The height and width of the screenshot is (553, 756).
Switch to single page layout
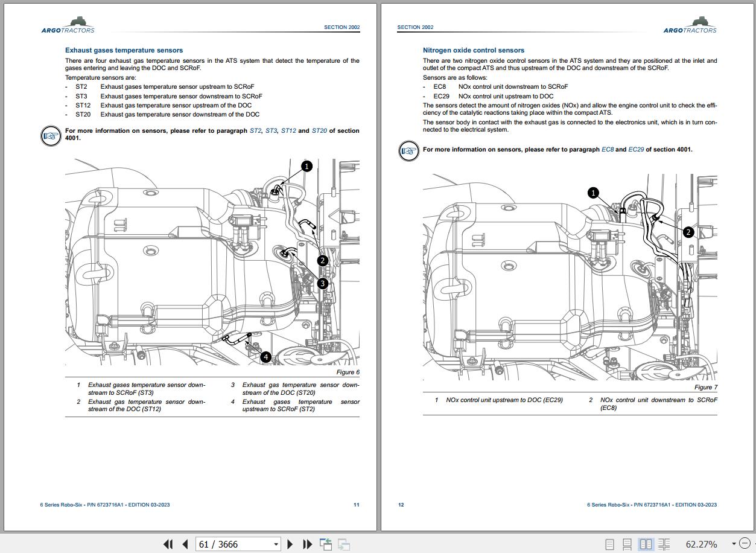click(x=609, y=544)
